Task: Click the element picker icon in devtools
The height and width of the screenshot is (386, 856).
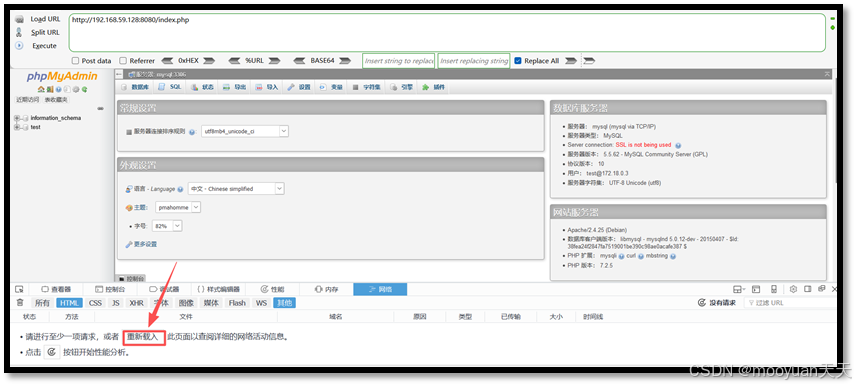Action: [19, 289]
